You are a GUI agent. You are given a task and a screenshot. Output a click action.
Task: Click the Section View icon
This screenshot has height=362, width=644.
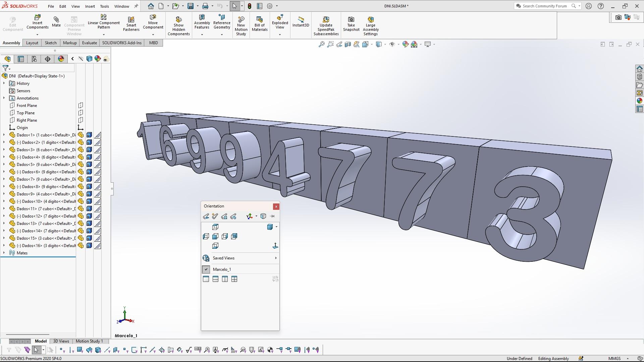348,44
